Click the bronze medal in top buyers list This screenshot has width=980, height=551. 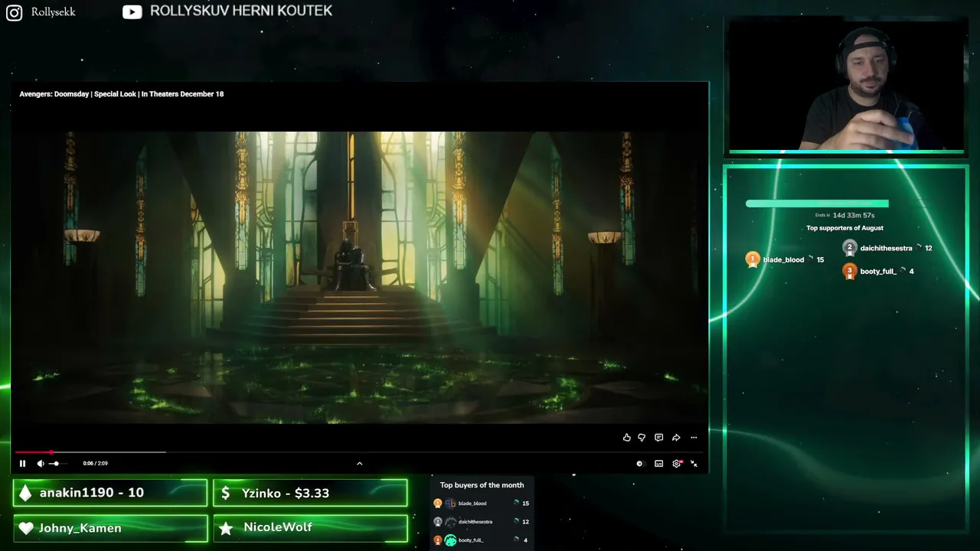coord(438,540)
